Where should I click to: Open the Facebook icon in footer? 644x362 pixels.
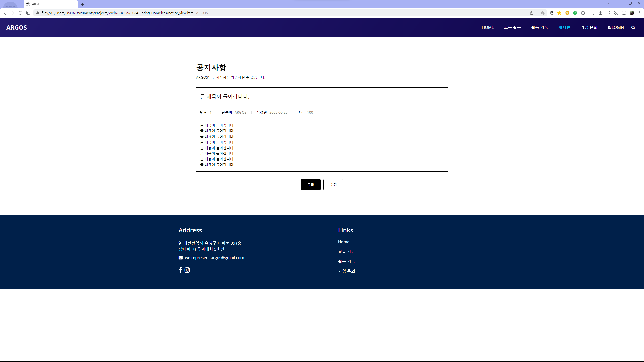(180, 270)
